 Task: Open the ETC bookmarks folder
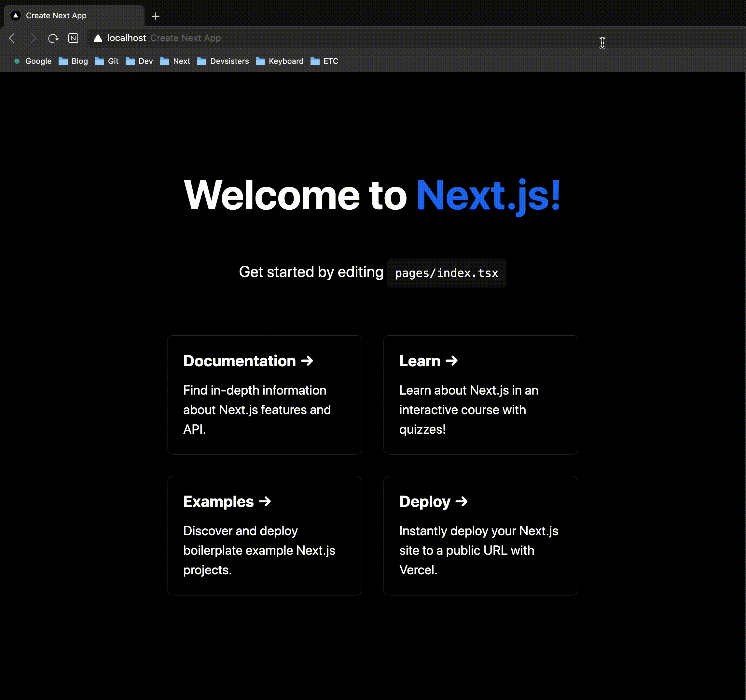coord(325,61)
